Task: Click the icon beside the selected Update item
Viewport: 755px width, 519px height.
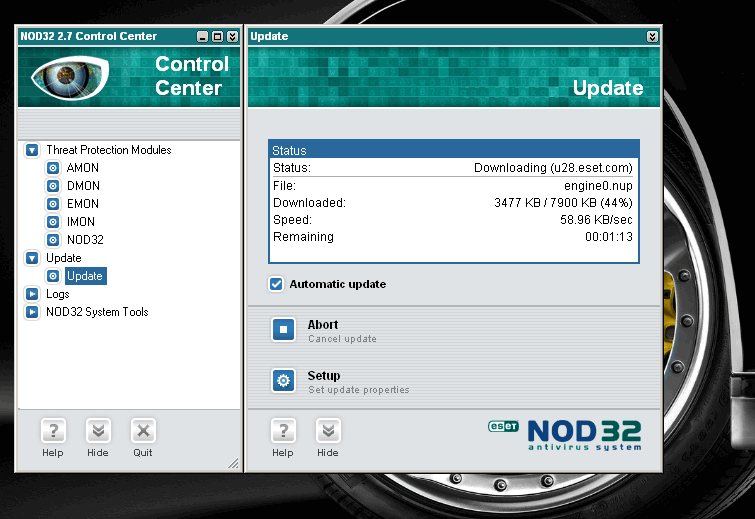Action: 53,276
